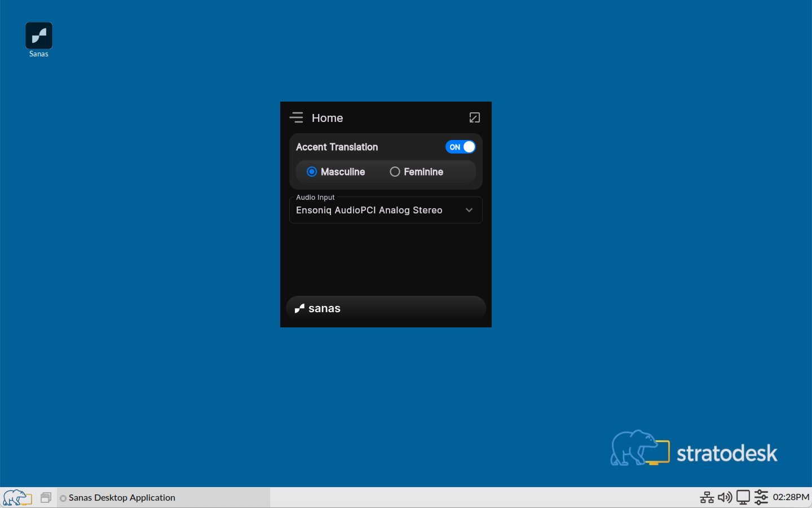The width and height of the screenshot is (812, 508).
Task: Click the stratodesk logo on the wallpaper
Action: pos(694,450)
